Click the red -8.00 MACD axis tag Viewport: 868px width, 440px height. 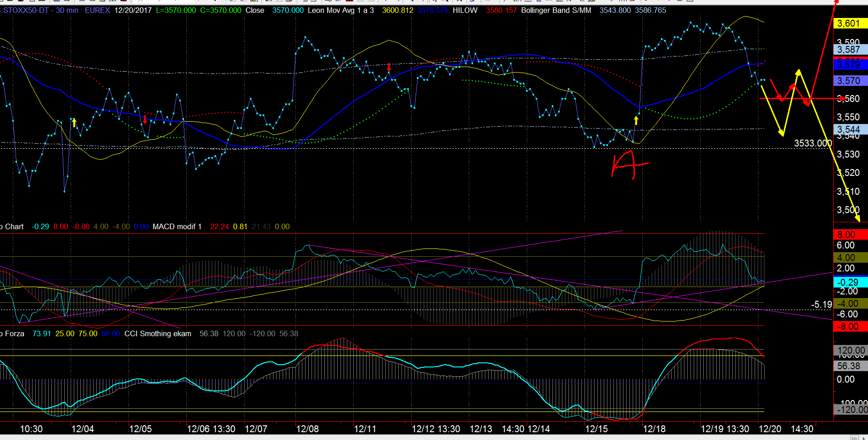coord(850,327)
